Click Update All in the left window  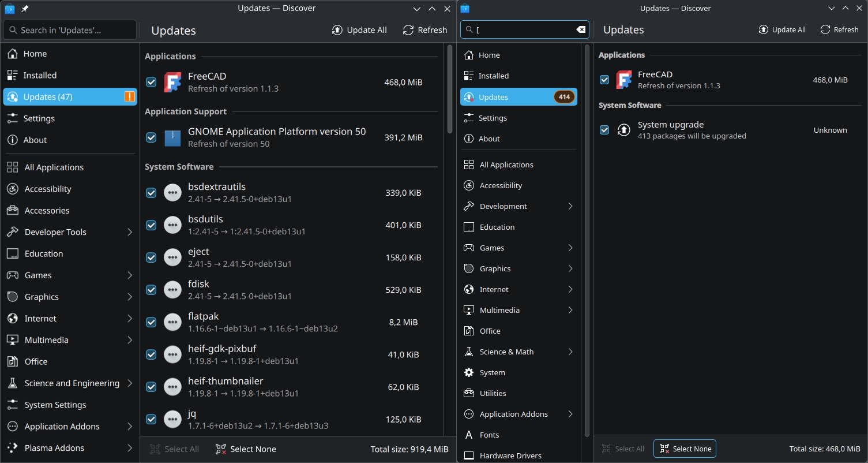coord(359,30)
